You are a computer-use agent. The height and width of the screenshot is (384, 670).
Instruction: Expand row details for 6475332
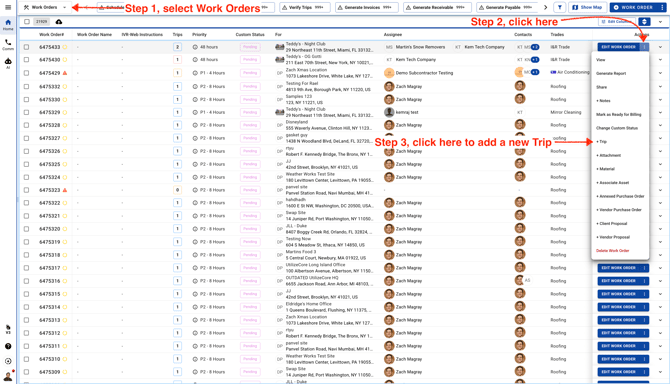coord(660,86)
